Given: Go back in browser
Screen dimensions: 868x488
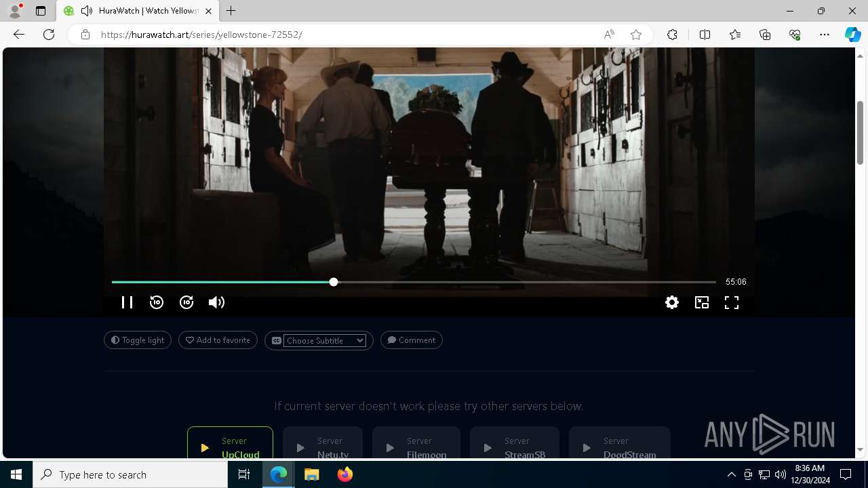Looking at the screenshot, I should tap(19, 35).
